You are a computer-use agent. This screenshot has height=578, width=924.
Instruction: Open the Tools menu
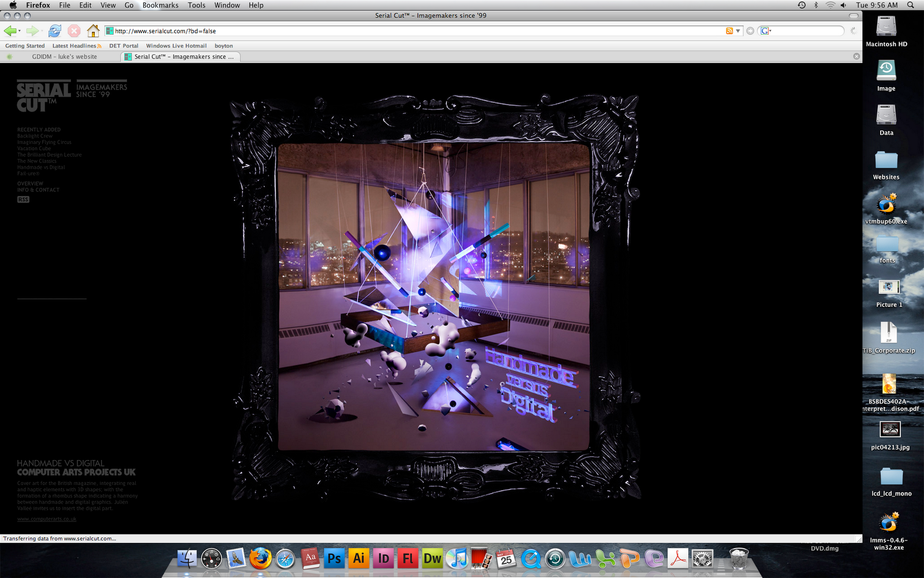196,5
